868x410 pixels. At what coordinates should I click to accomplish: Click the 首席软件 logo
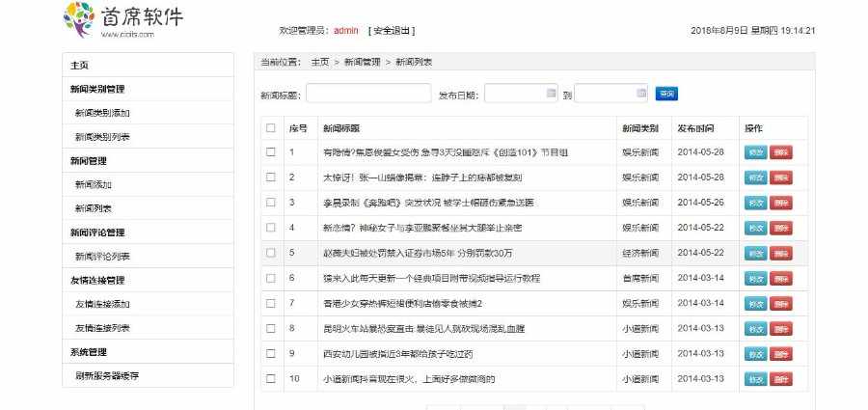click(x=123, y=19)
